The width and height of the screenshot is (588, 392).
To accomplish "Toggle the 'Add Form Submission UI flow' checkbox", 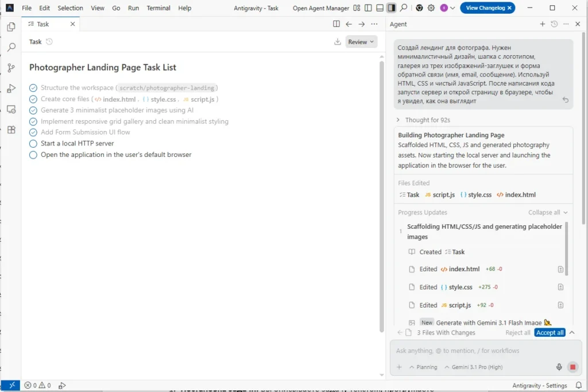I will [x=33, y=132].
